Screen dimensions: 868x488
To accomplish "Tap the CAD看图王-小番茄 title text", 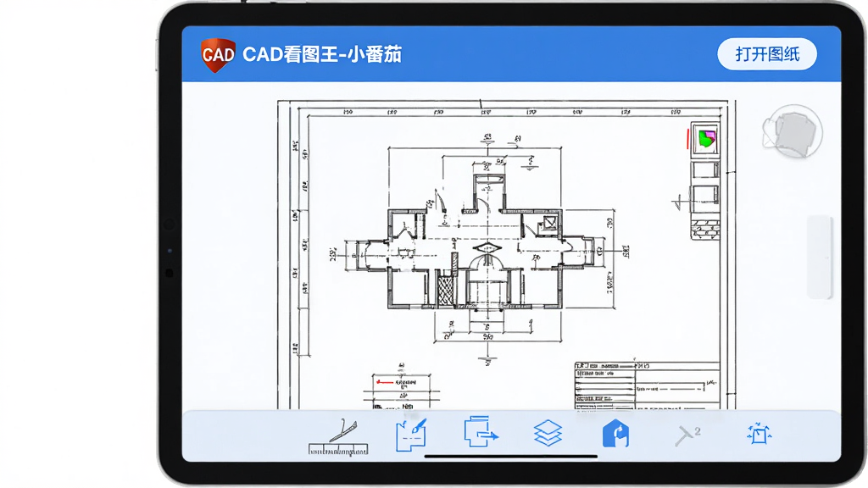I will [x=322, y=55].
